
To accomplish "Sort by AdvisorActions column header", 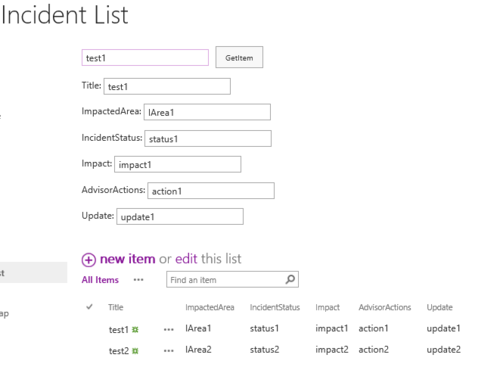I will (x=385, y=307).
